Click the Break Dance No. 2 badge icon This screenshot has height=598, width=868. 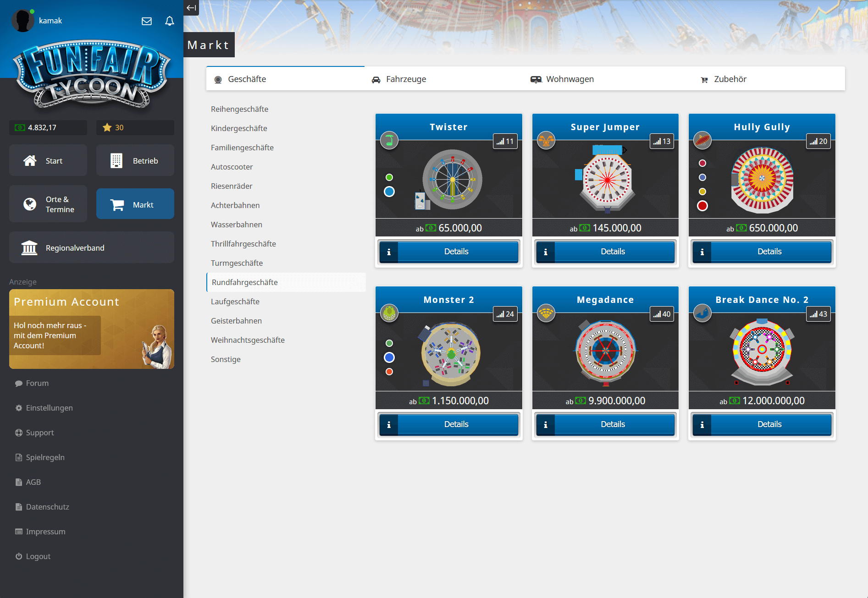[702, 313]
